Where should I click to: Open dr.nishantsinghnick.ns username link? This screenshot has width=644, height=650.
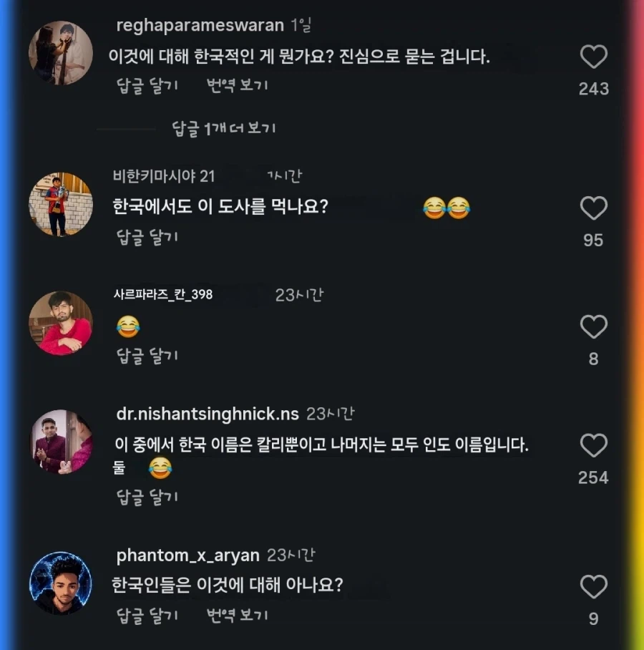[x=208, y=414]
